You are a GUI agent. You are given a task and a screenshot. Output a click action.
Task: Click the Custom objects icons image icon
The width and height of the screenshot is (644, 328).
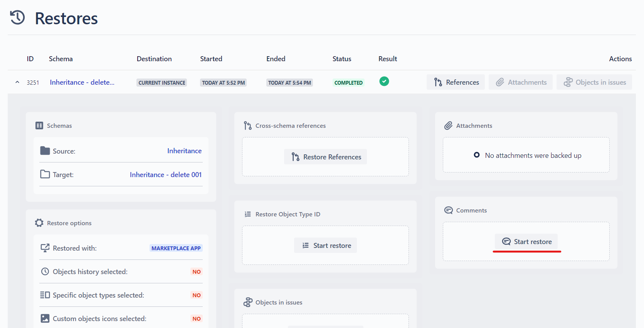pos(45,318)
